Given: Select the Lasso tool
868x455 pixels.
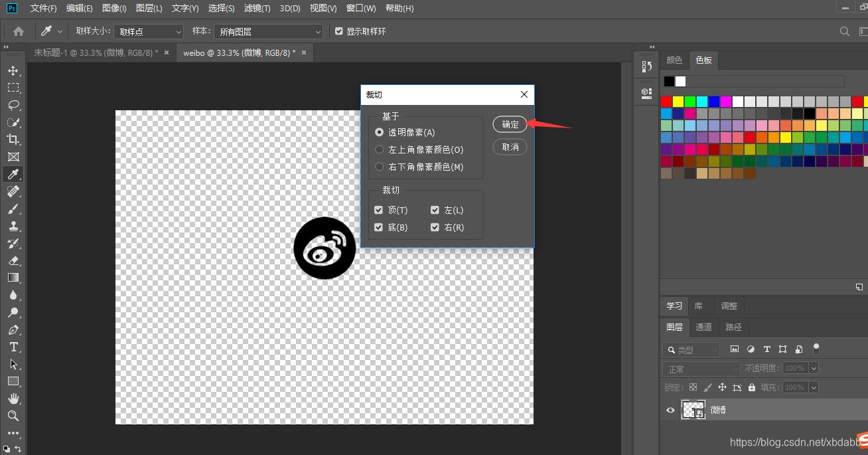Looking at the screenshot, I should pyautogui.click(x=13, y=105).
